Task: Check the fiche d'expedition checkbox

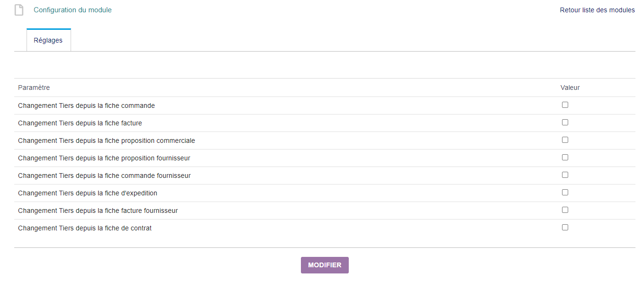Action: tap(565, 193)
